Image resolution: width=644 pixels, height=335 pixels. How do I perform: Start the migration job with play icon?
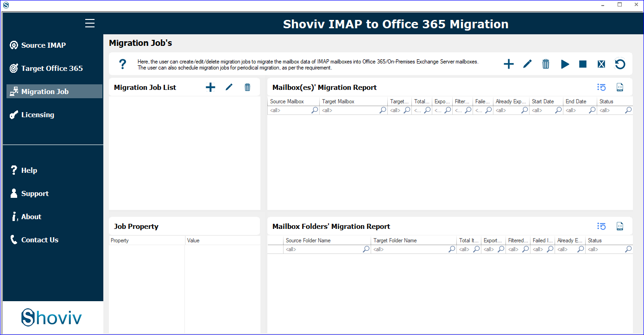pos(565,64)
